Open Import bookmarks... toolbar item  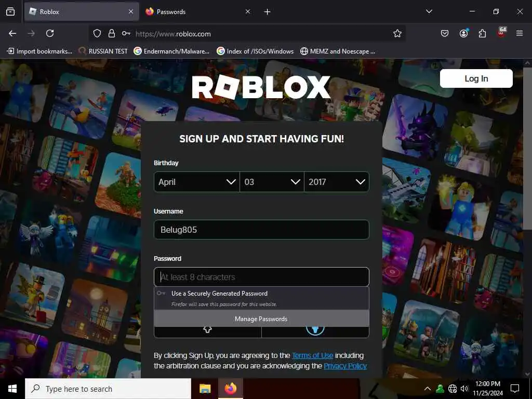39,51
